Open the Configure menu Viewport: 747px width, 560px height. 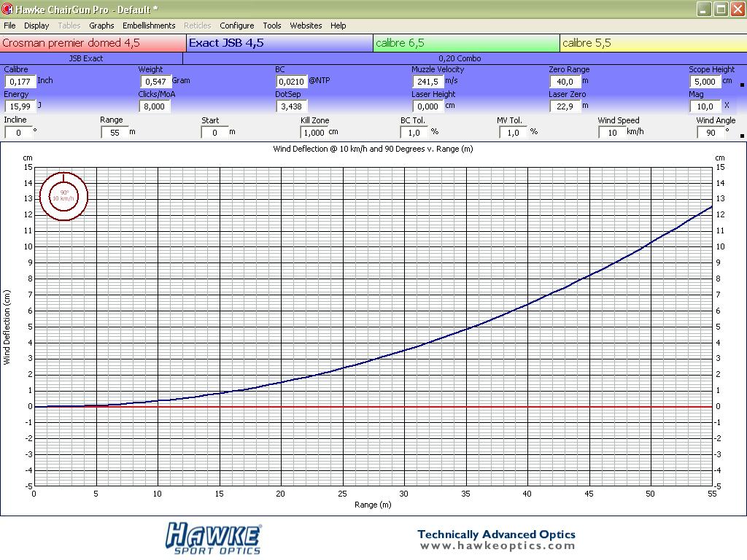point(237,26)
